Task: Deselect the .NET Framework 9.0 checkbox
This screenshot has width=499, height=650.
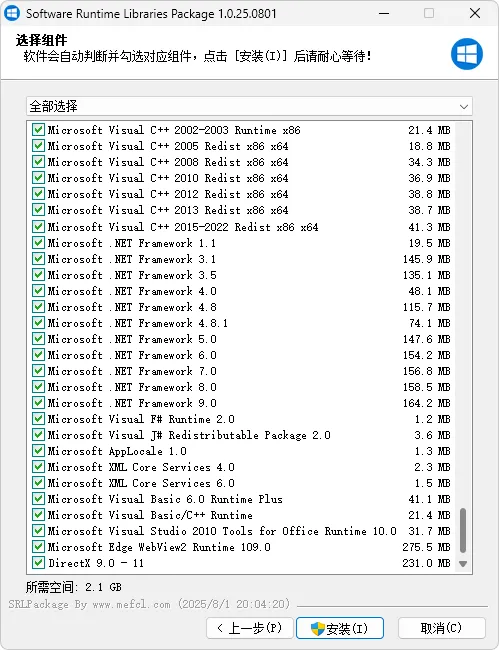Action: (x=38, y=403)
